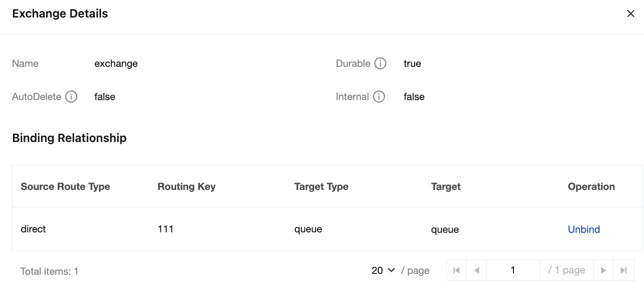Jump to the last page
Image resolution: width=644 pixels, height=284 pixels.
623,271
